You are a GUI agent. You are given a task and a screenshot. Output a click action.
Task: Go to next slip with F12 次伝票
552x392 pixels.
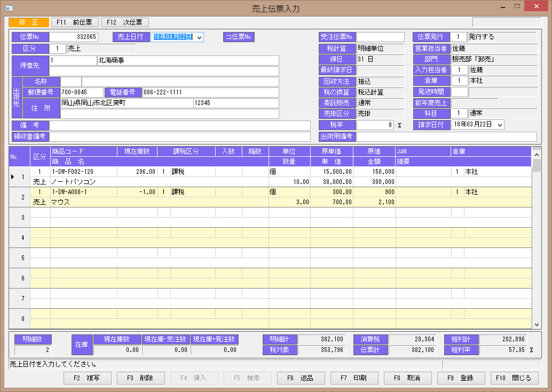click(x=125, y=22)
